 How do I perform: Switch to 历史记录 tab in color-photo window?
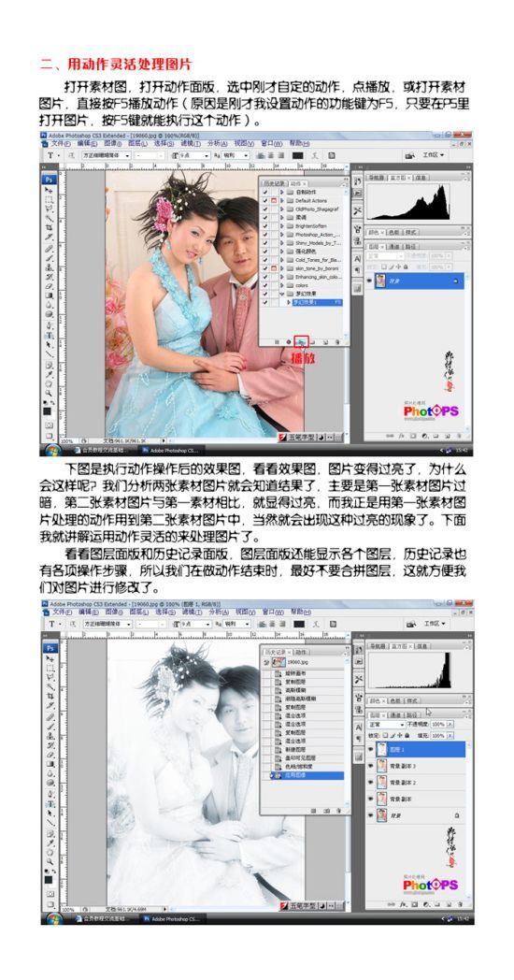[274, 183]
